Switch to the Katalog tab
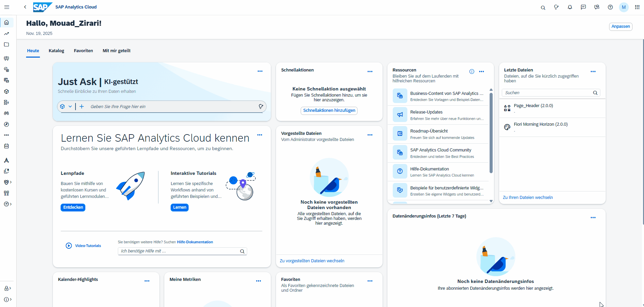The width and height of the screenshot is (644, 307). click(56, 51)
